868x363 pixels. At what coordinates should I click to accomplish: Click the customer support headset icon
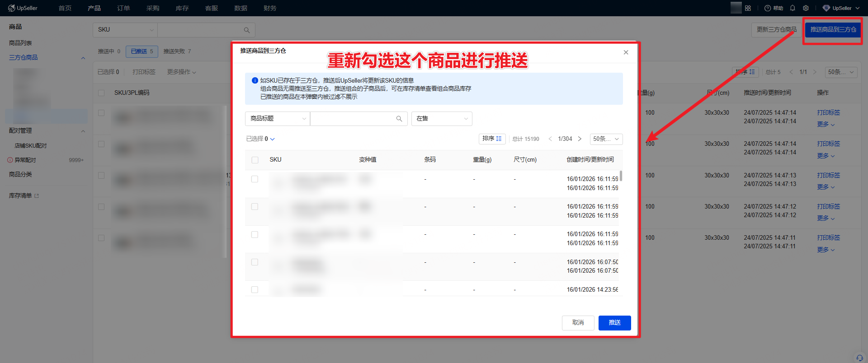(859, 358)
